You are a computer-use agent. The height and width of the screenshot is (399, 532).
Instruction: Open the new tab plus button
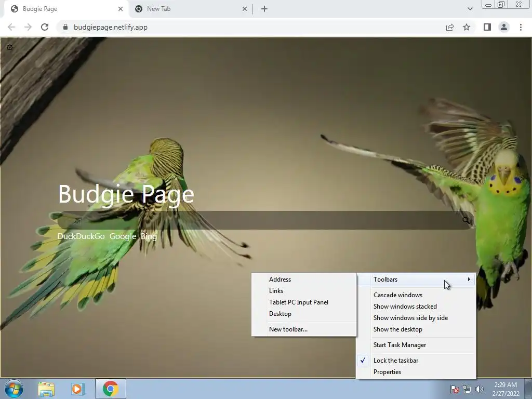264,9
